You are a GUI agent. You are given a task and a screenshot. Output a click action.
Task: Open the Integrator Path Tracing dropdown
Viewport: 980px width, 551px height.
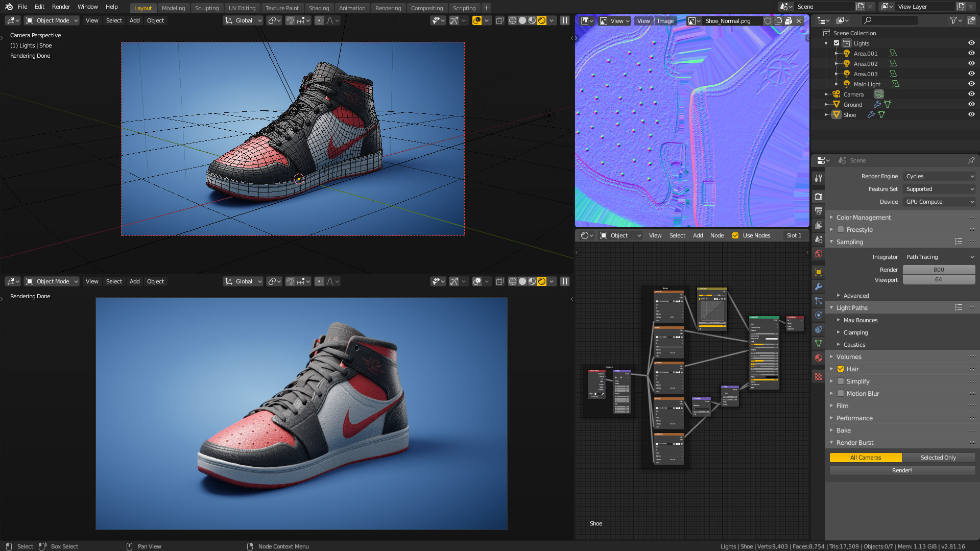[x=939, y=257]
